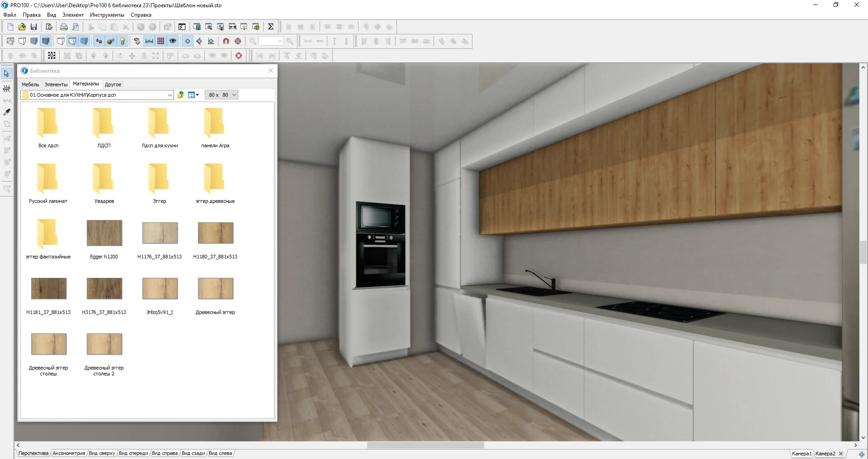The image size is (868, 459).
Task: Toggle the grid display button
Action: pyautogui.click(x=161, y=41)
